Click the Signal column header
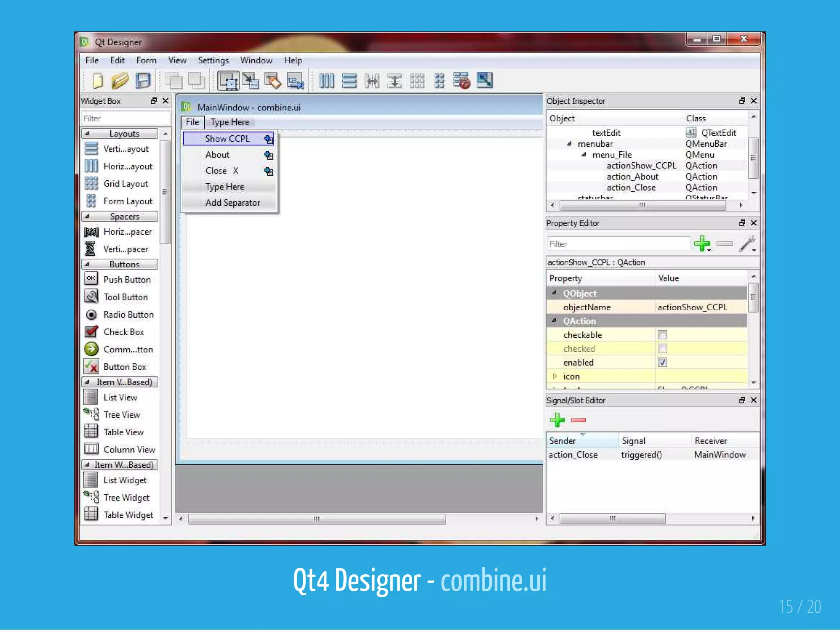Screen dimensions: 840x630 point(655,441)
